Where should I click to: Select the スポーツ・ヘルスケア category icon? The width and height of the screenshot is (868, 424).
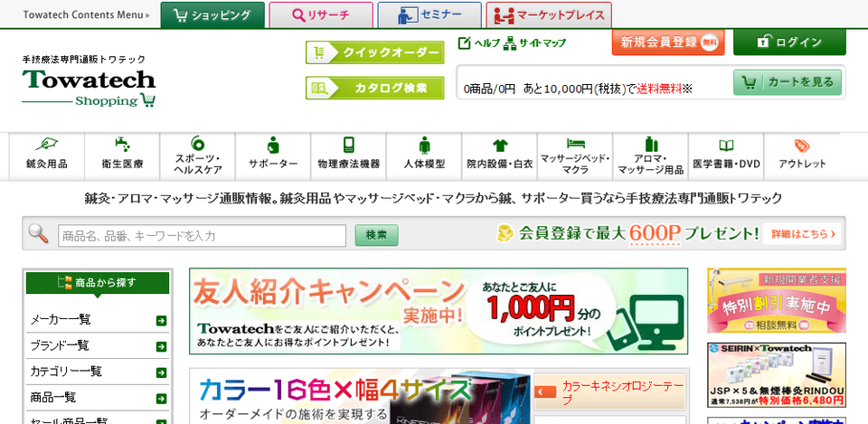tap(197, 144)
